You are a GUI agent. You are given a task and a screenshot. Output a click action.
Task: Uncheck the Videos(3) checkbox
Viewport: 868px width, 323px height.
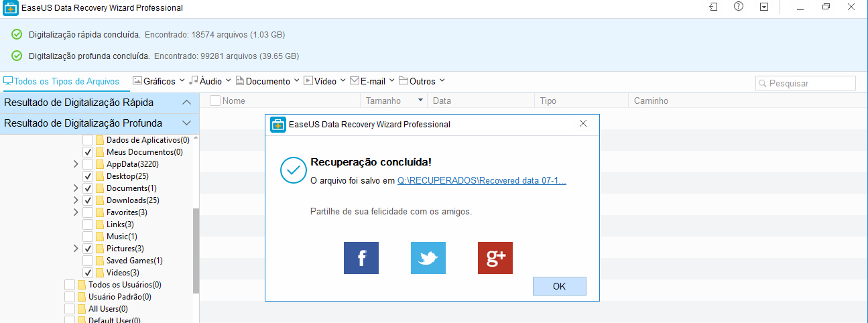(88, 273)
